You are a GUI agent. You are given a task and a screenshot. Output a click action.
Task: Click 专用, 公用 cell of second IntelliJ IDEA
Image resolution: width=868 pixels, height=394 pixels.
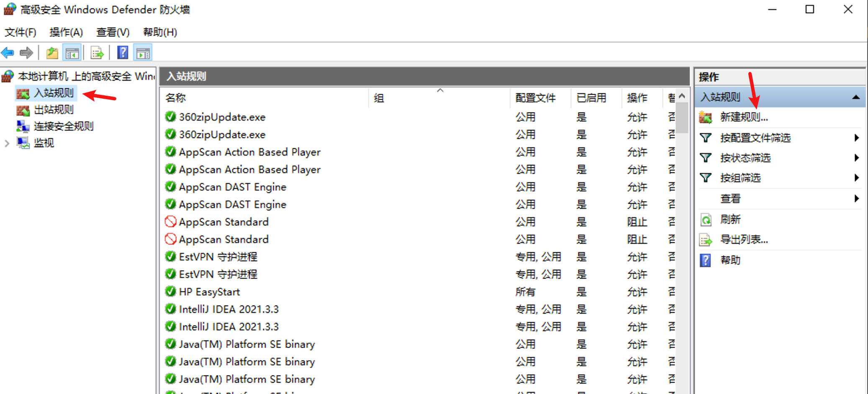click(538, 327)
